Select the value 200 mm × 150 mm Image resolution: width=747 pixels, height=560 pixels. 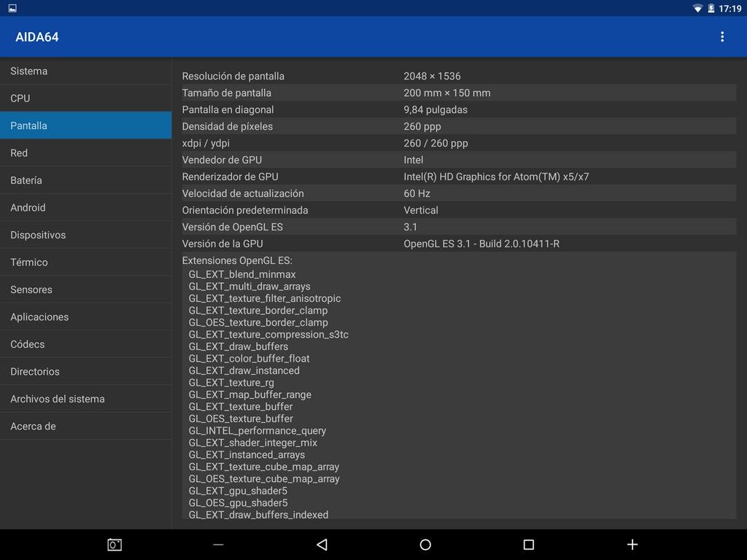click(447, 93)
